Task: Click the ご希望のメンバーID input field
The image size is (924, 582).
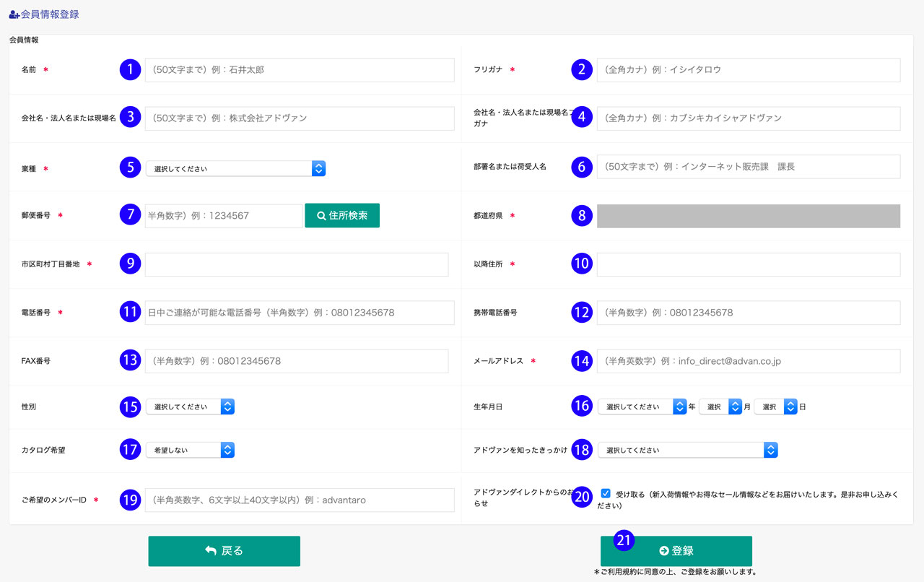Action: [x=300, y=500]
